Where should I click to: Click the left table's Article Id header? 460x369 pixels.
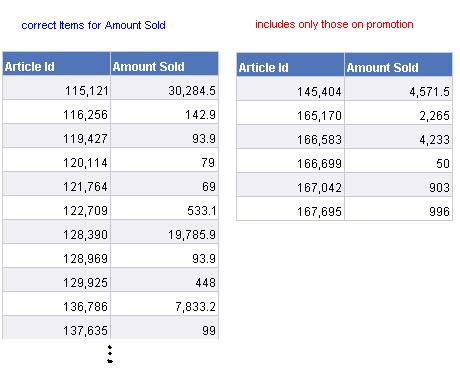point(56,63)
